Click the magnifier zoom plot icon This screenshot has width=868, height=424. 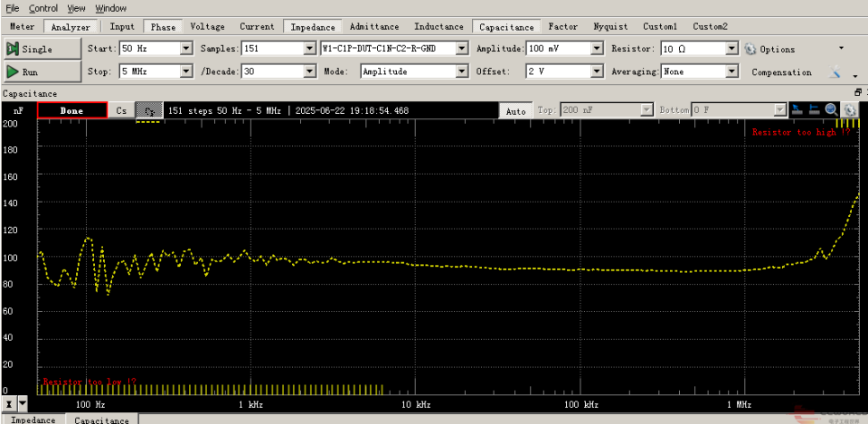832,109
